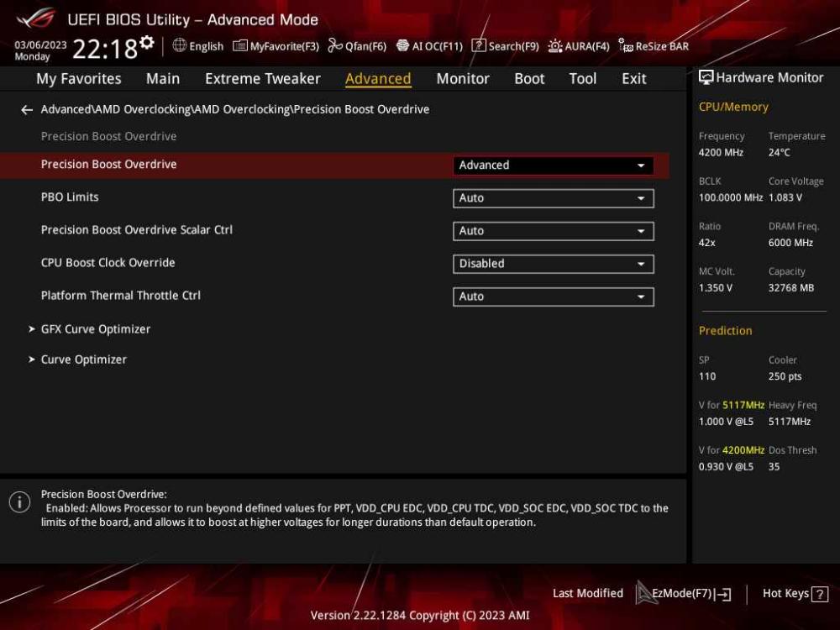The width and height of the screenshot is (840, 630).
Task: Go to the Exit tab
Action: (633, 79)
